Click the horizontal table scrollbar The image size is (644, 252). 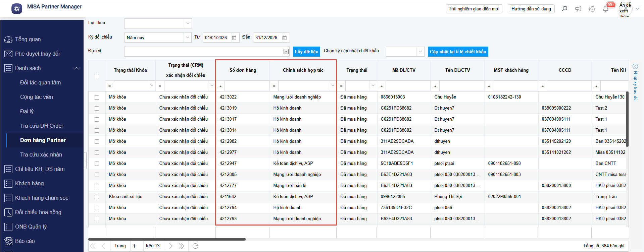[167, 239]
